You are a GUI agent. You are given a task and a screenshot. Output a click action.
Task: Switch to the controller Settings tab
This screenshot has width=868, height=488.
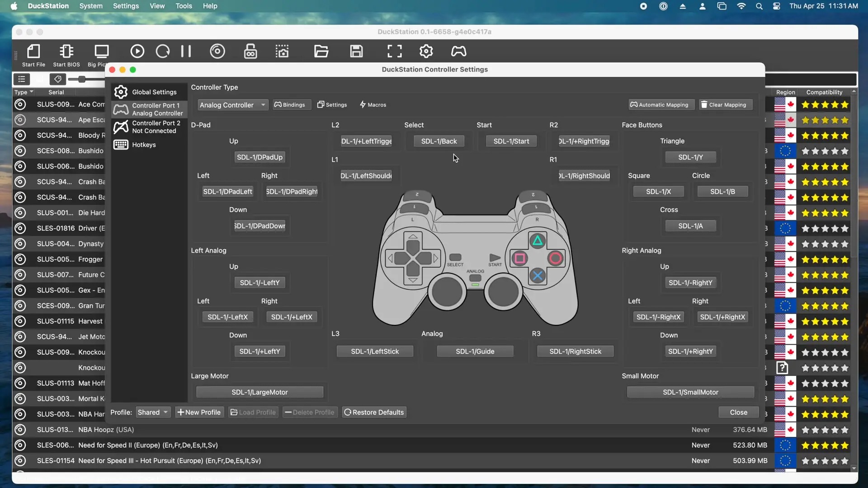pyautogui.click(x=332, y=105)
